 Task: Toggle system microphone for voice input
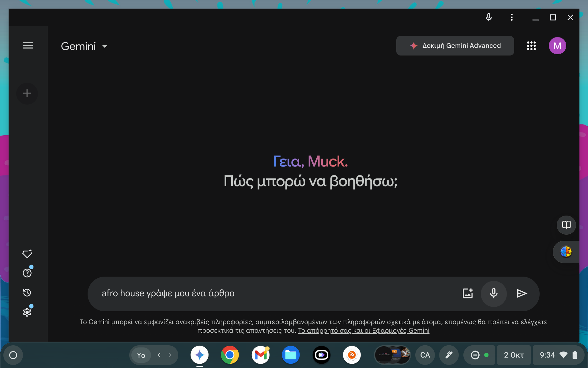(x=489, y=17)
